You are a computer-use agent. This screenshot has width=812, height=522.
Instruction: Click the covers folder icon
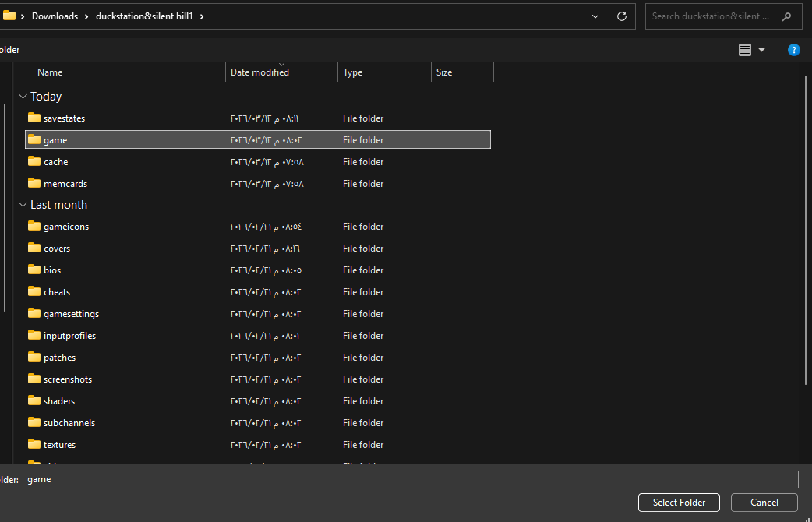tap(34, 248)
